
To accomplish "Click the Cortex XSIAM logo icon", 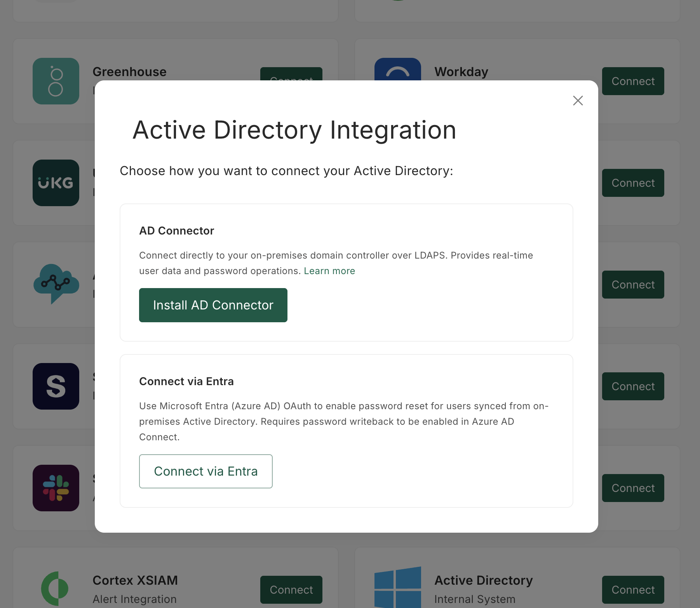I will (55, 589).
